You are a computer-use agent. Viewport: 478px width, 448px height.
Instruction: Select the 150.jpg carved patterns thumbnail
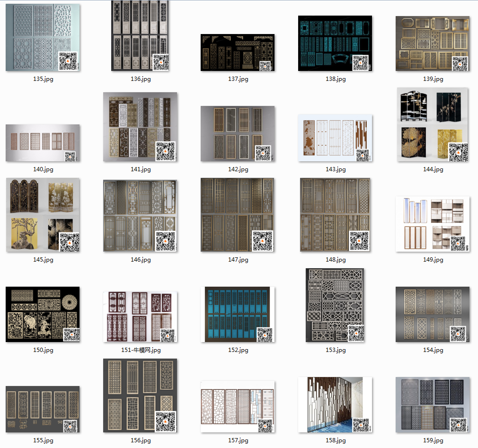click(x=43, y=314)
